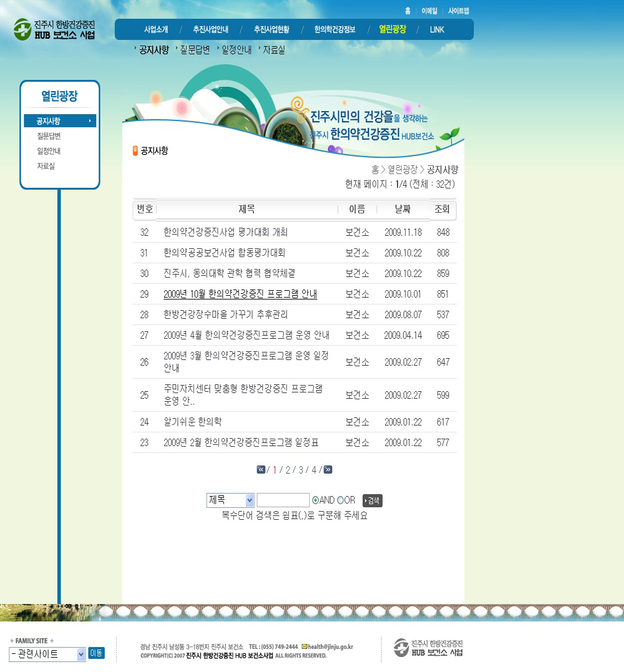
Task: Expand the 관련사이트 family site dropdown
Action: (x=47, y=654)
